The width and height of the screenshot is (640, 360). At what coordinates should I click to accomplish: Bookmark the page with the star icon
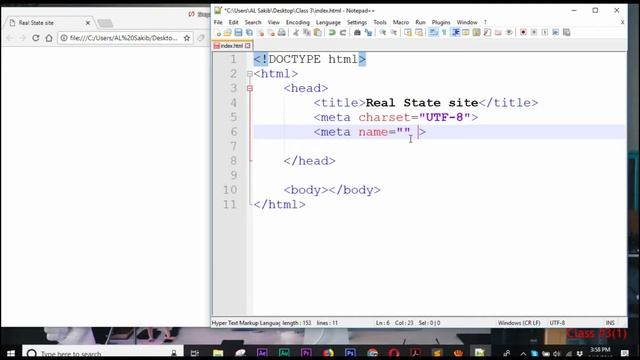pyautogui.click(x=187, y=38)
